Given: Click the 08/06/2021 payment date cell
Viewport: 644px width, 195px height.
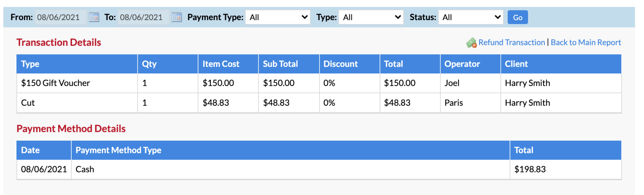Looking at the screenshot, I should tap(44, 169).
